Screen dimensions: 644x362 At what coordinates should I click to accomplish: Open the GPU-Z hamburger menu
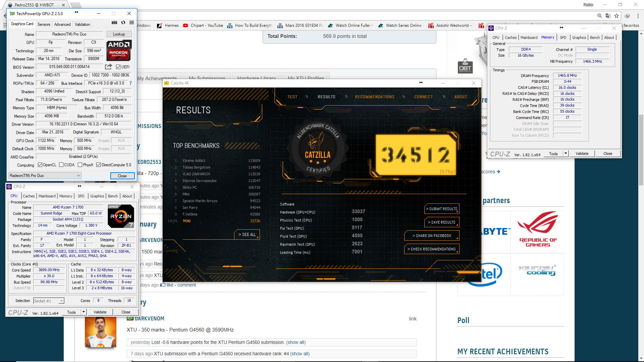pyautogui.click(x=131, y=23)
